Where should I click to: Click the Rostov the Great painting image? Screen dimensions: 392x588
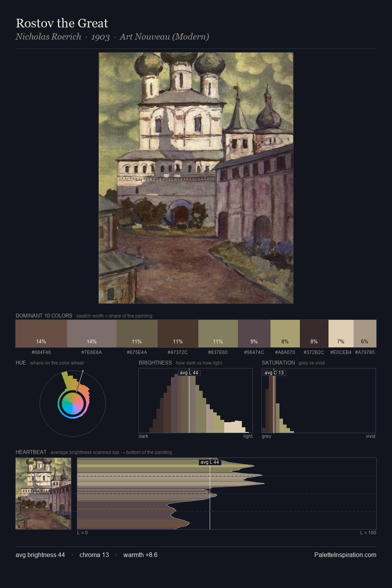196,178
